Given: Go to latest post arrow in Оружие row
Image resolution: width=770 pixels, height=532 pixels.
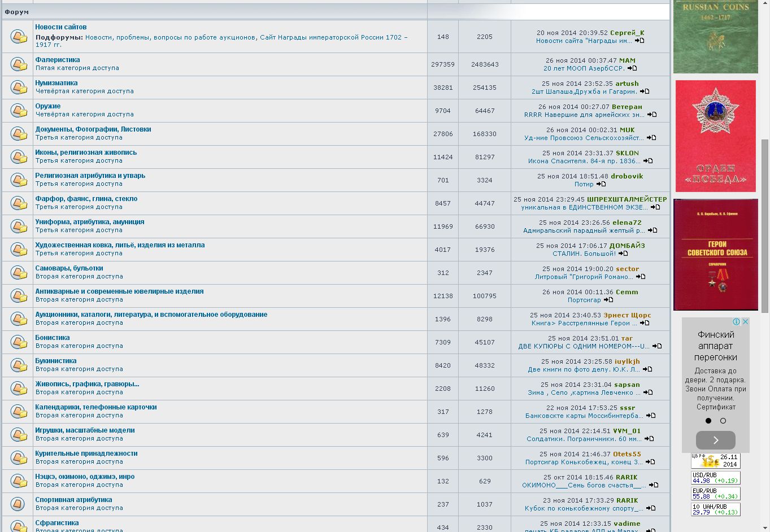Looking at the screenshot, I should [651, 115].
